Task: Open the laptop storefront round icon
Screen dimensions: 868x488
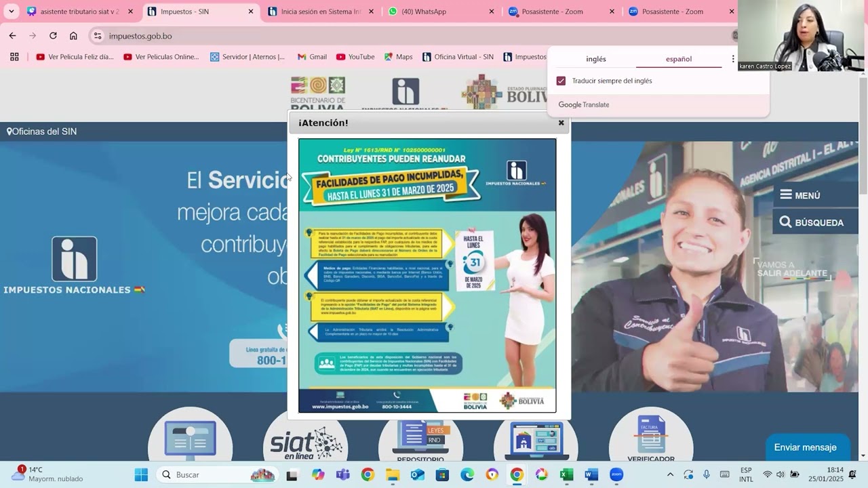Action: coord(536,441)
